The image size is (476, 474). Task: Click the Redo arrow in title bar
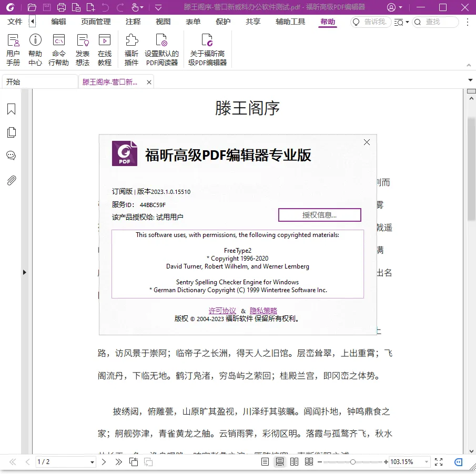pos(120,7)
